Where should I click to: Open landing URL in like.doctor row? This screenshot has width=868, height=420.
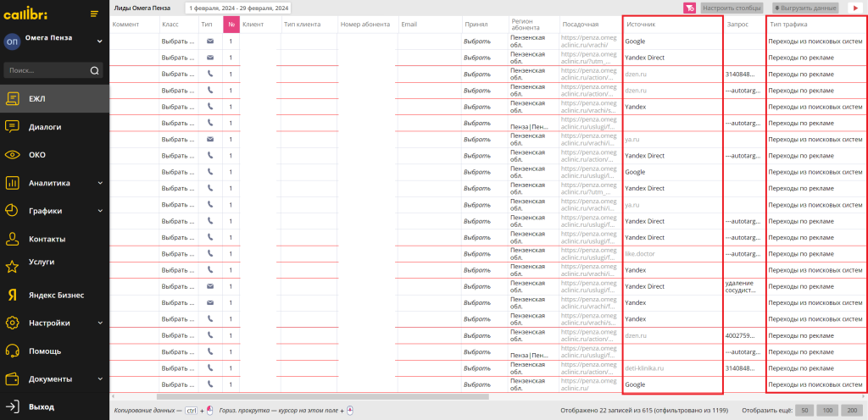pyautogui.click(x=590, y=254)
